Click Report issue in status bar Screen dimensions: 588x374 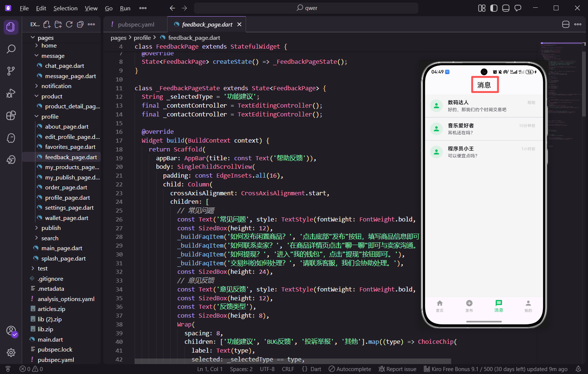pos(397,369)
